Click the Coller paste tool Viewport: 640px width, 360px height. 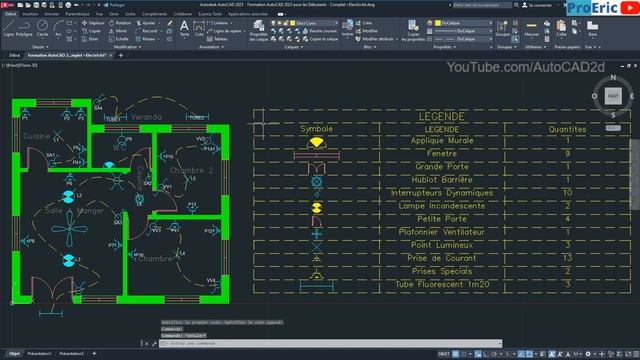tap(561, 29)
